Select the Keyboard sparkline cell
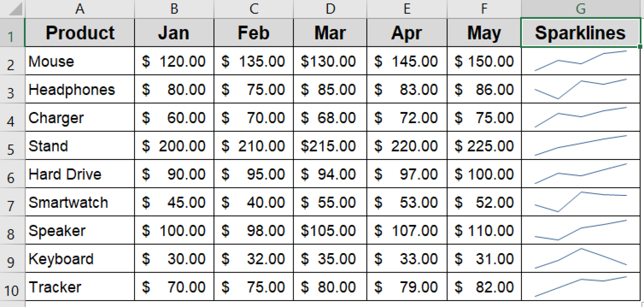 (580, 259)
